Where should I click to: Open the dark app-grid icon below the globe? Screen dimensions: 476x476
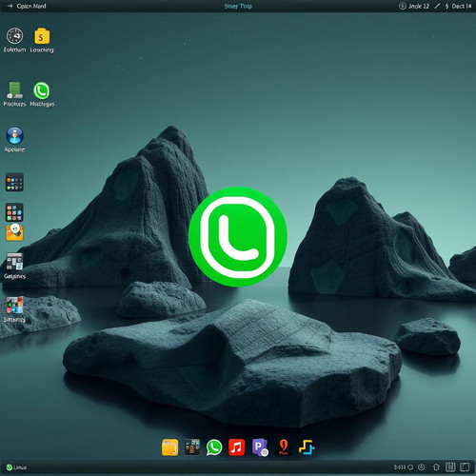pos(14,182)
